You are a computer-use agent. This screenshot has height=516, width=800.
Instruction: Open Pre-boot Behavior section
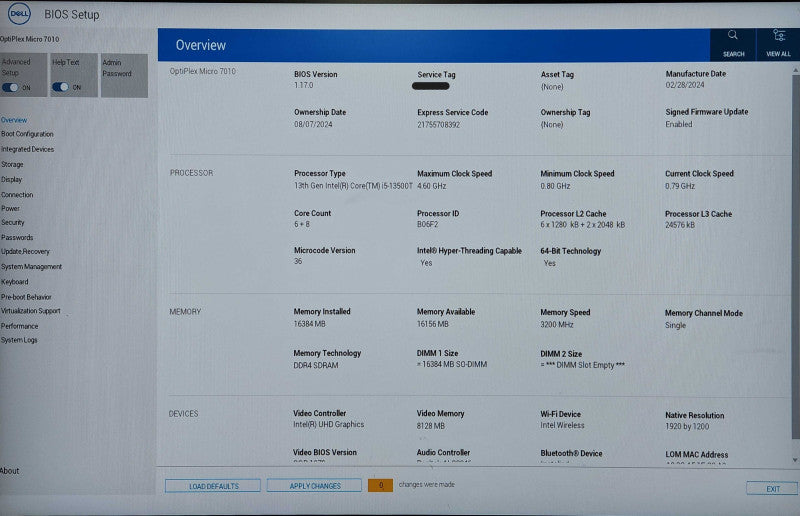pos(26,297)
